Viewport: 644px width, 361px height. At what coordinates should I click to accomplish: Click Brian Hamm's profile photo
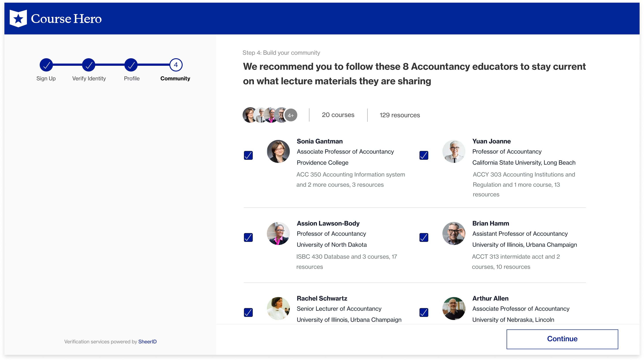tap(453, 233)
